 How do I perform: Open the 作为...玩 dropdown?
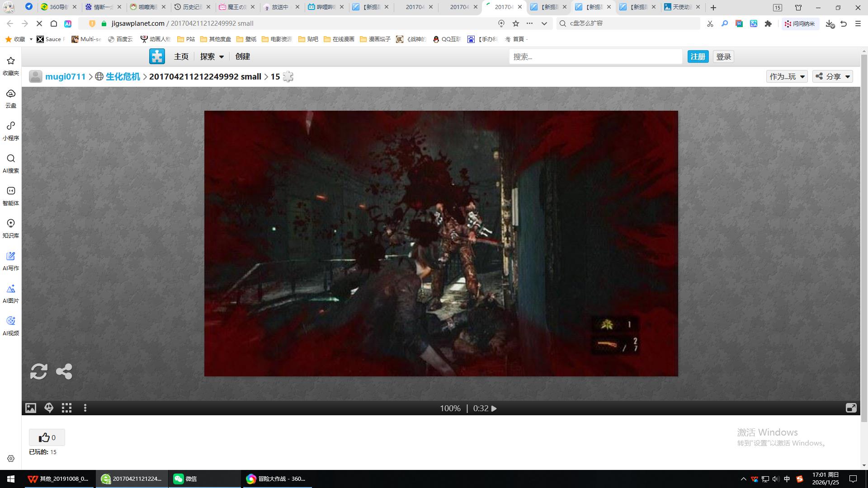787,76
